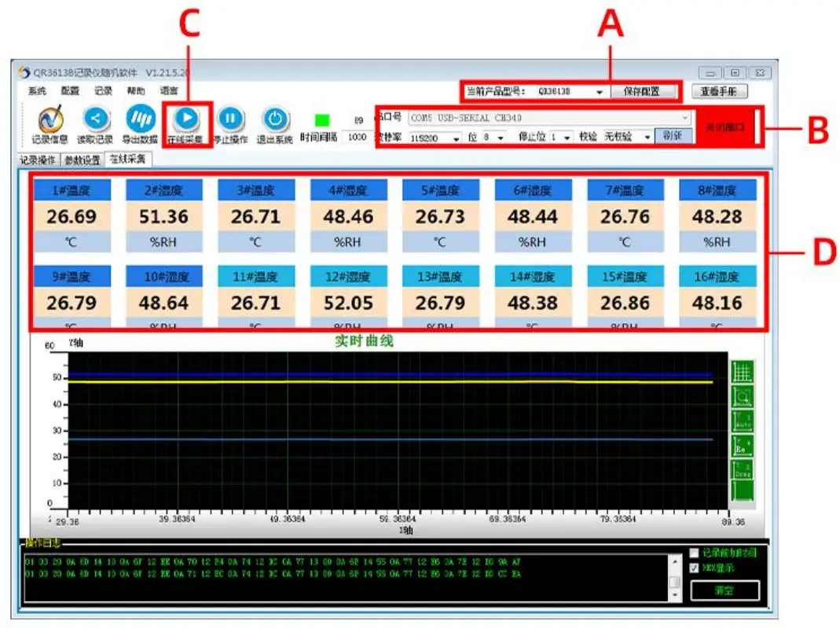Click the 退出系统 power icon
The image size is (840, 628).
tap(275, 119)
